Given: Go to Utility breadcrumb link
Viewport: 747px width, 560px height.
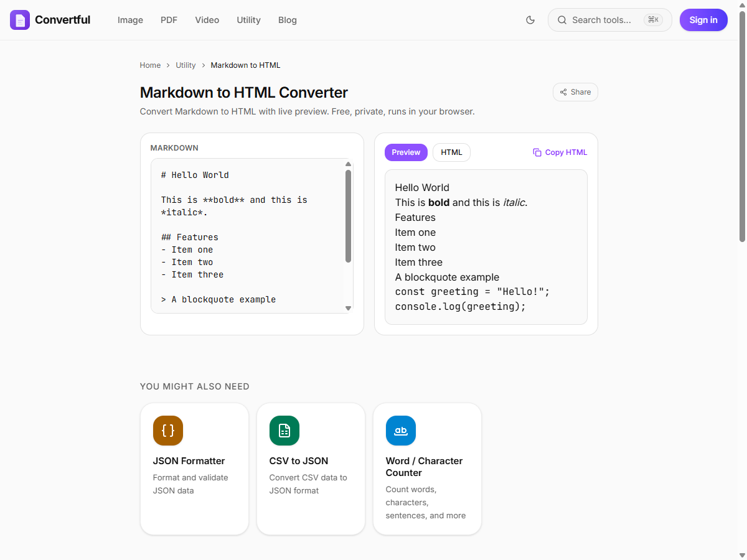Looking at the screenshot, I should click(x=186, y=65).
